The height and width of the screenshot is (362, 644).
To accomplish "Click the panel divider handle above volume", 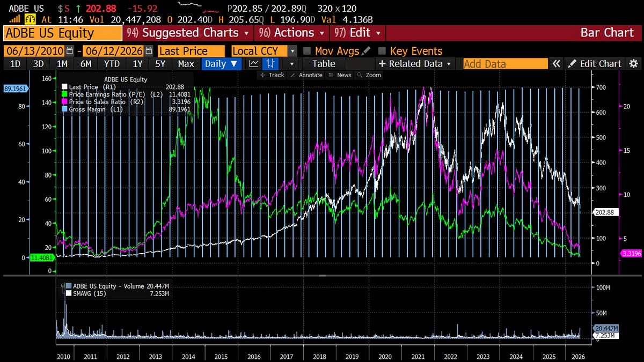I will [x=323, y=275].
